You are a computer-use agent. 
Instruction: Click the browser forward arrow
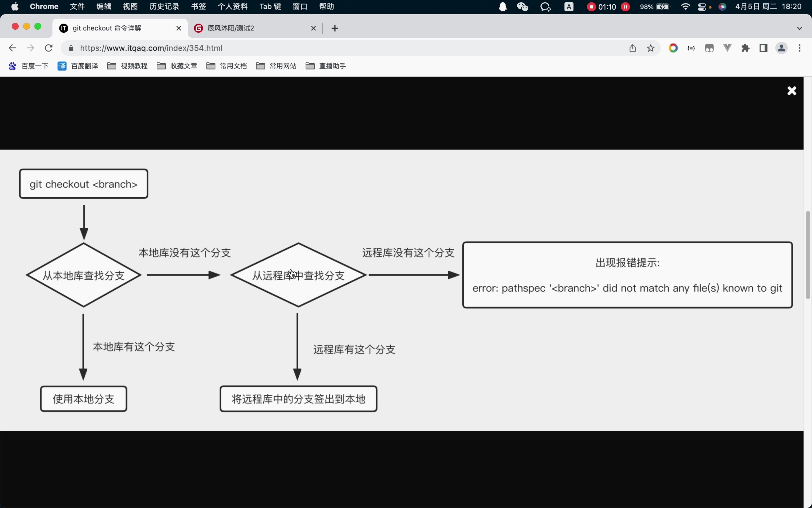(x=31, y=48)
